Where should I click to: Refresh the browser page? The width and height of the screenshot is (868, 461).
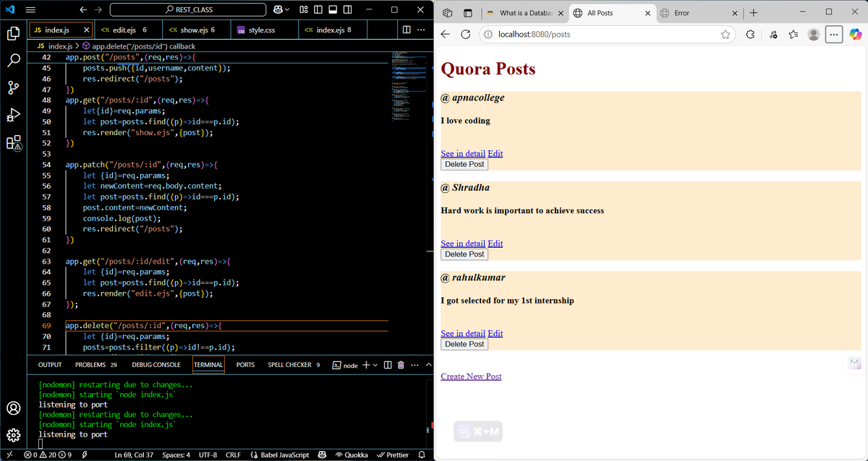(466, 35)
